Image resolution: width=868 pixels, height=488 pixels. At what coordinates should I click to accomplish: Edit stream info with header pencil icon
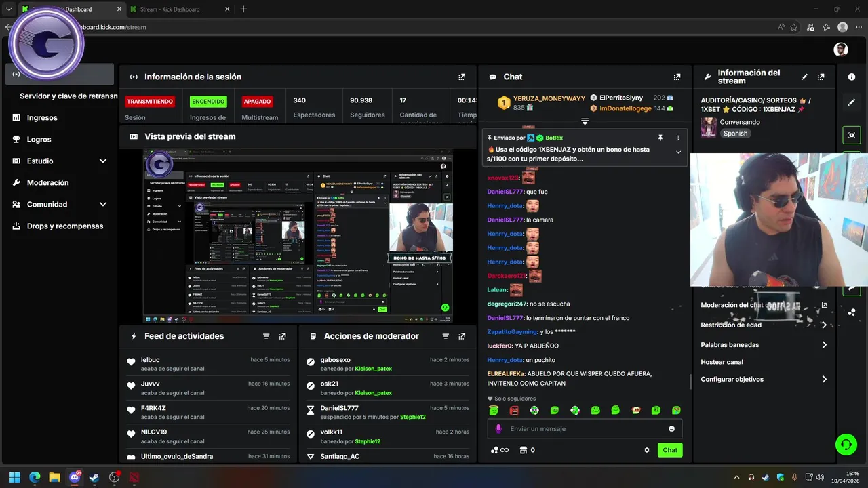[804, 77]
